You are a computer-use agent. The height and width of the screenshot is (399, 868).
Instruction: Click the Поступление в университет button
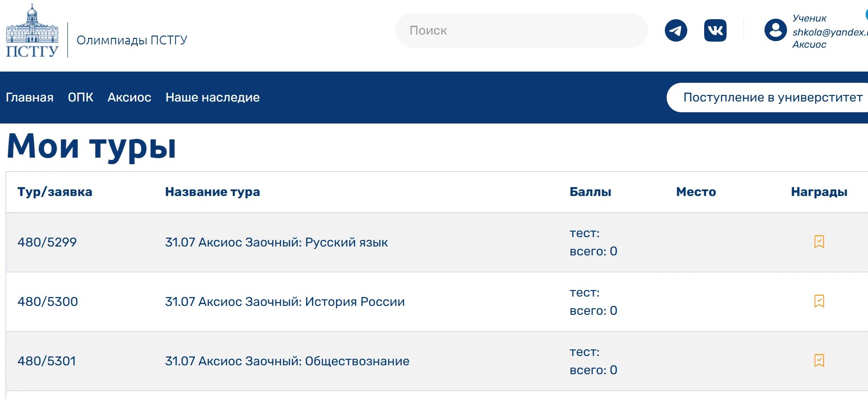(x=767, y=97)
